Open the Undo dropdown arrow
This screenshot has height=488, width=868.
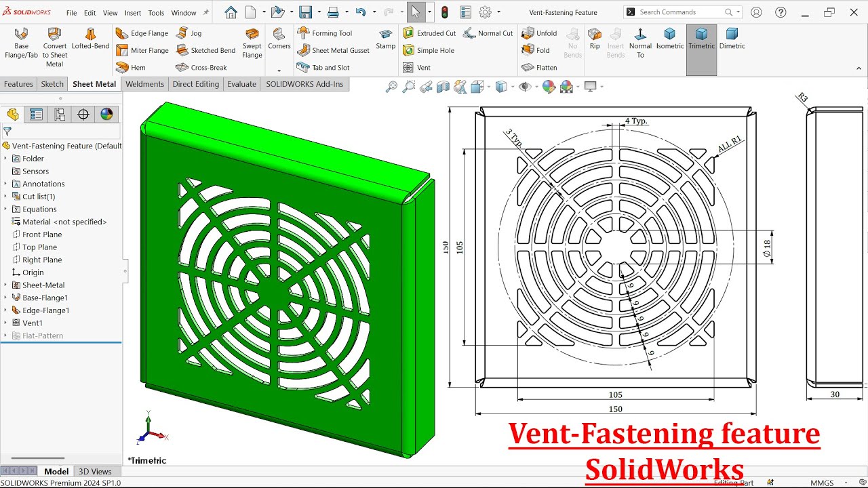374,12
